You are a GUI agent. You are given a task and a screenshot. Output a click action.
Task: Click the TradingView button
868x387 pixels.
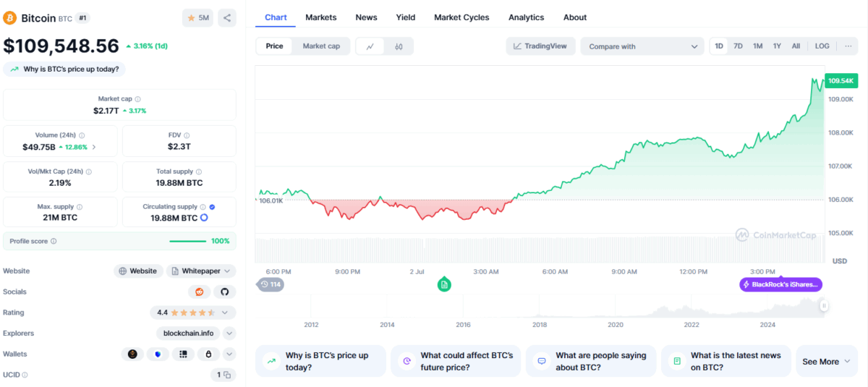[541, 46]
